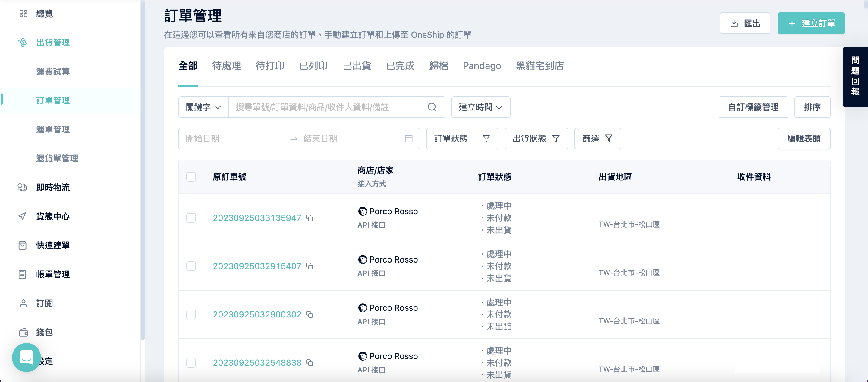Click the 排序 sort button
Viewport: 868px width, 382px height.
click(812, 107)
